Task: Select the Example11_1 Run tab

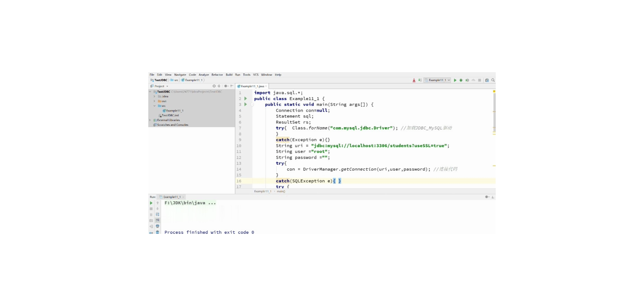Action: pyautogui.click(x=172, y=197)
